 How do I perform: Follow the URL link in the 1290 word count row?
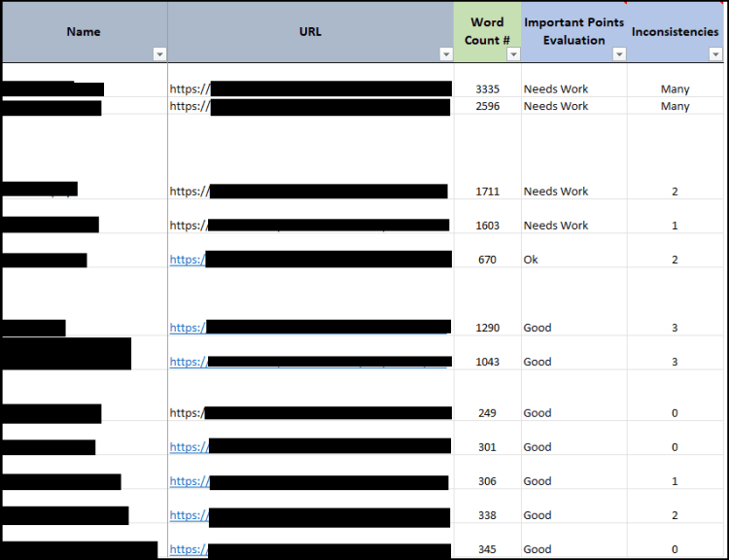click(187, 328)
